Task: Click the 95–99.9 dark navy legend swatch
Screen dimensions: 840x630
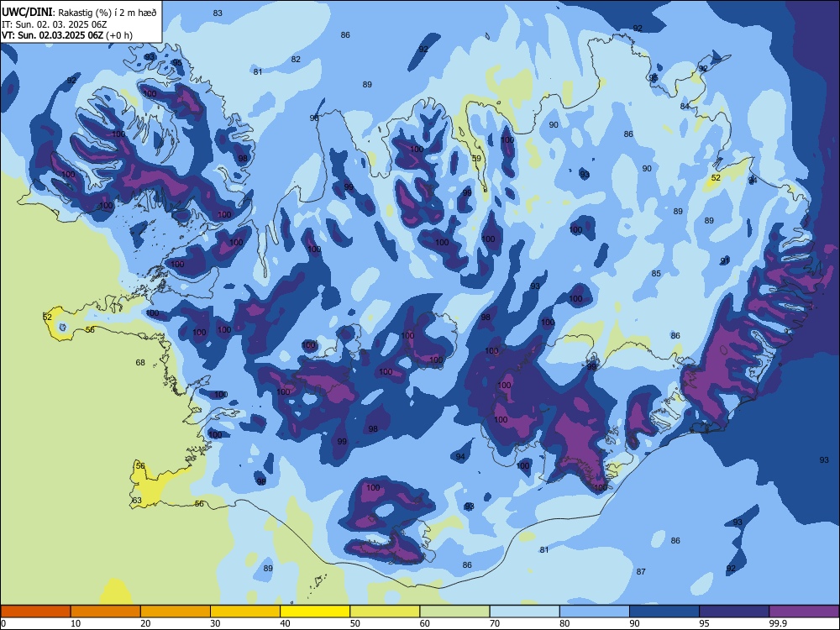Action: pos(734,612)
